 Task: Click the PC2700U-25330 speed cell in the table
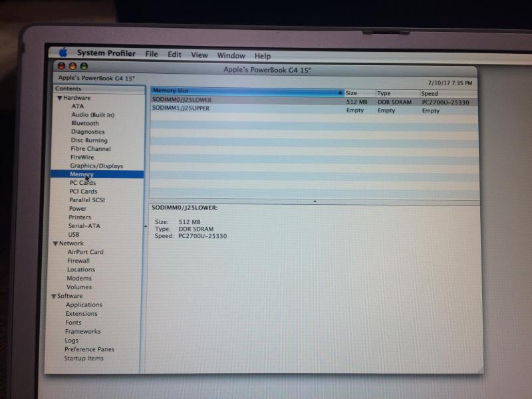(446, 102)
